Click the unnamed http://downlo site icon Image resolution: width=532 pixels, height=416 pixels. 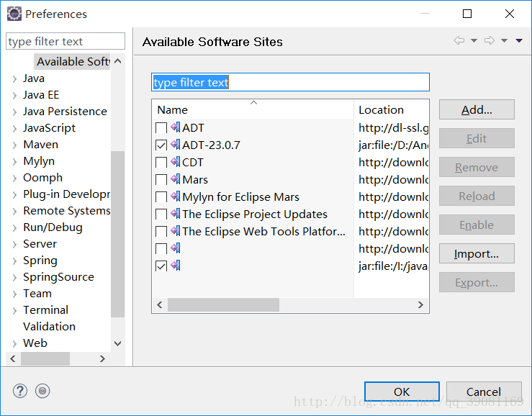[176, 249]
